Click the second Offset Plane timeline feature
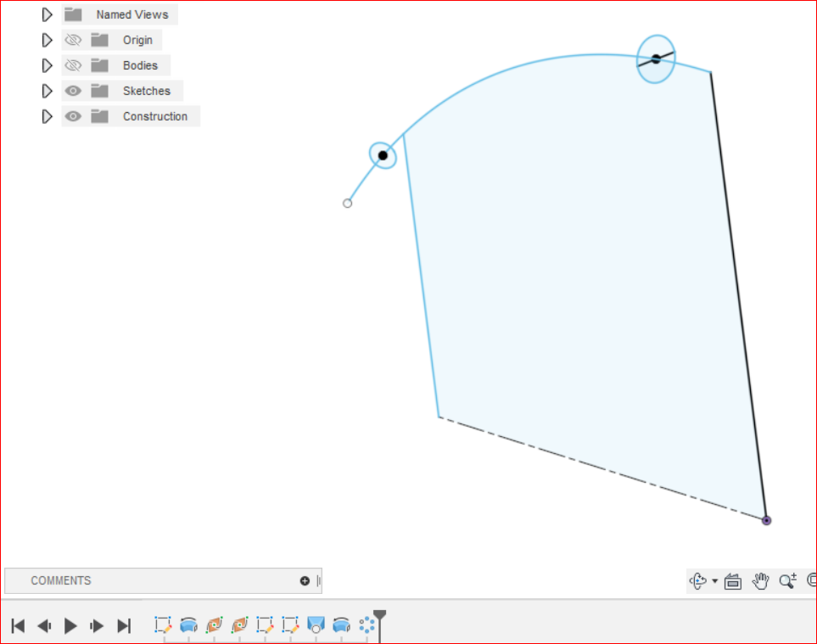 click(x=239, y=625)
